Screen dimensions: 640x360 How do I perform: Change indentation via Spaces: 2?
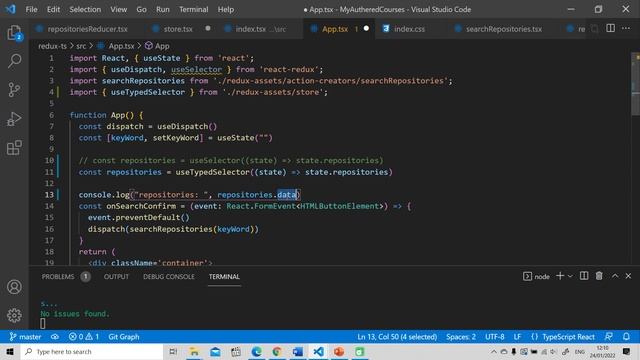pyautogui.click(x=461, y=337)
